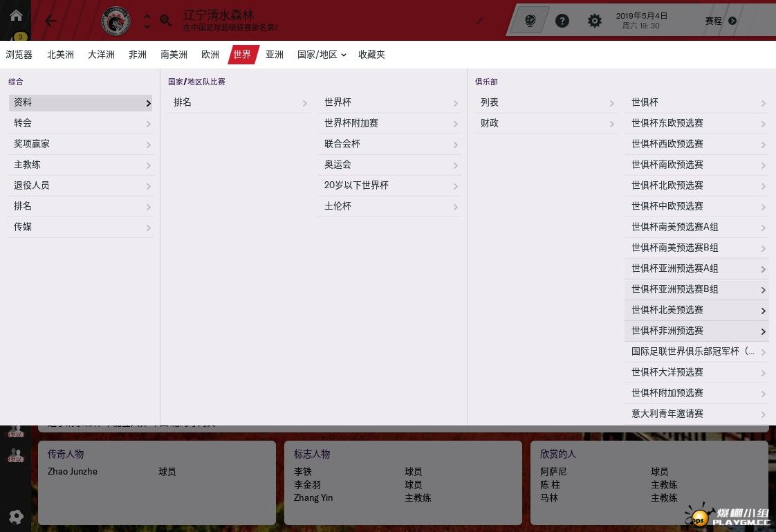Click the up/down club switcher arrows
The width and height of the screenshot is (776, 532).
click(x=147, y=21)
